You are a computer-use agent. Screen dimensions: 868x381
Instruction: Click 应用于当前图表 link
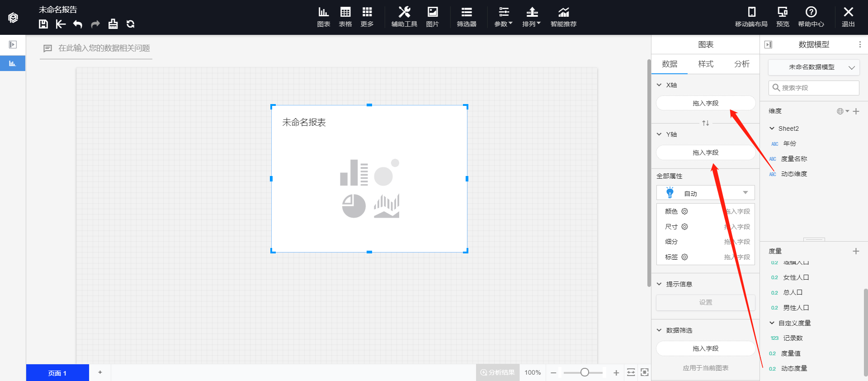705,368
